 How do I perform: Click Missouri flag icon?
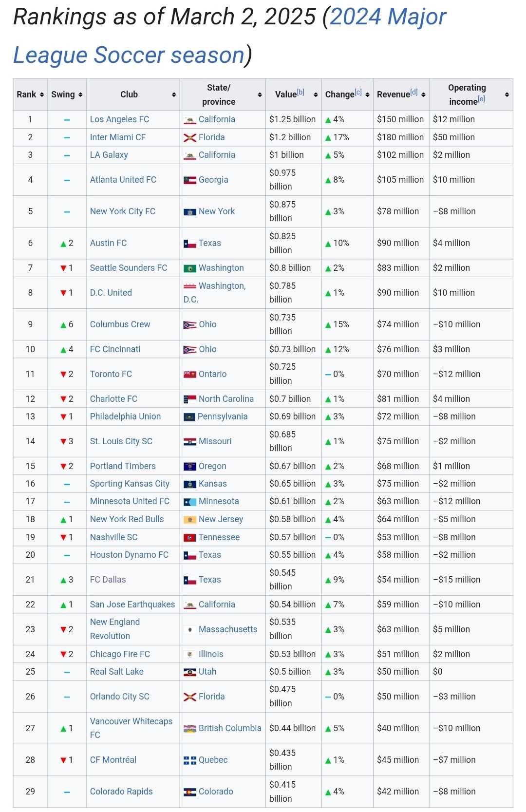click(x=190, y=442)
